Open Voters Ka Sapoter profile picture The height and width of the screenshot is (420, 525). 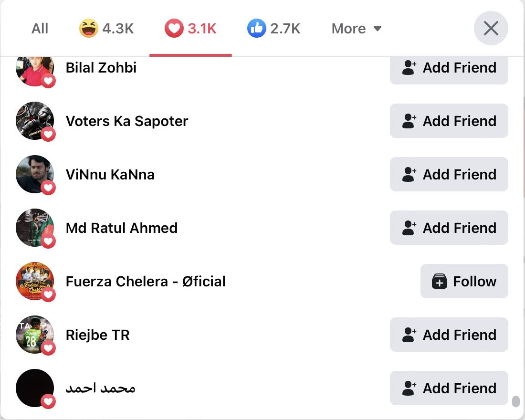coord(35,121)
